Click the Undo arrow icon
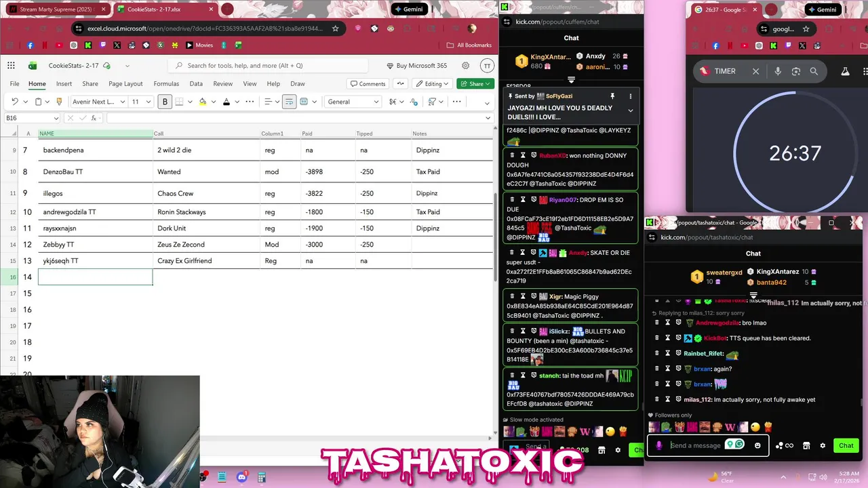The image size is (868, 488). [x=14, y=102]
